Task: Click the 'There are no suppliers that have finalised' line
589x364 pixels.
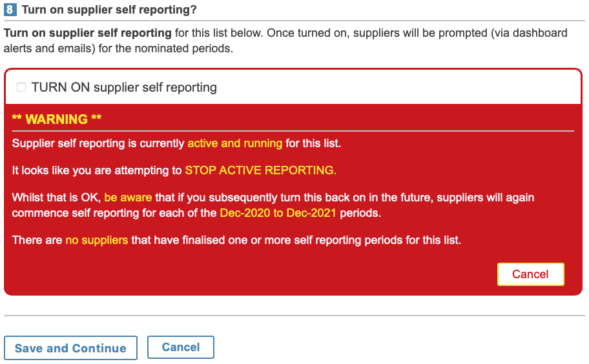Action: 236,240
